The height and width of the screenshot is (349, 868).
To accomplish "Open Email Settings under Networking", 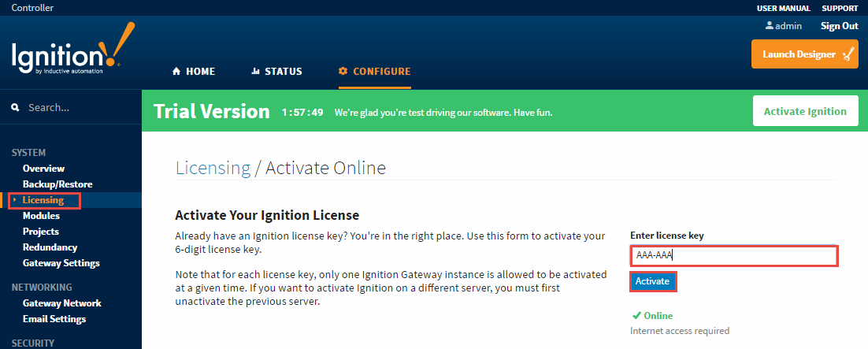I will [54, 319].
